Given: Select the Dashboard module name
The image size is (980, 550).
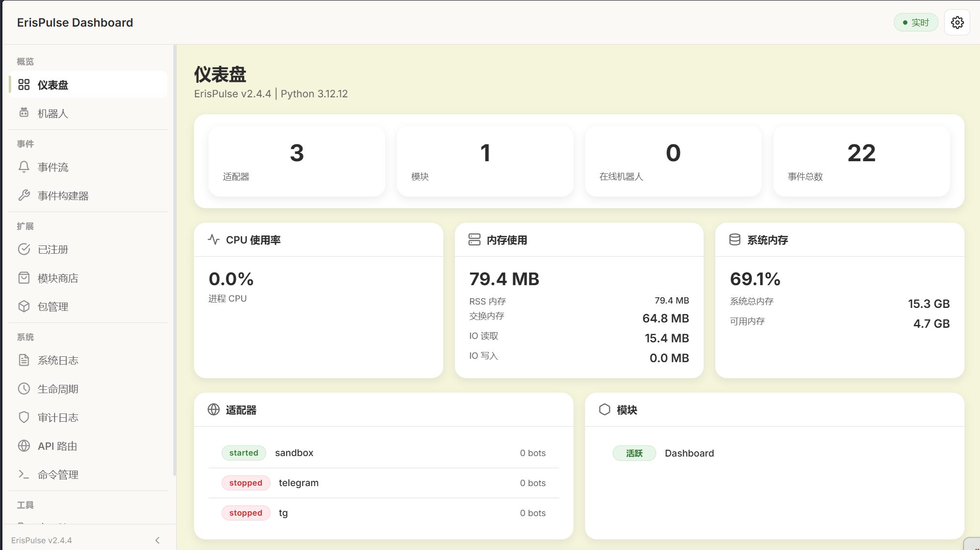Looking at the screenshot, I should [689, 453].
